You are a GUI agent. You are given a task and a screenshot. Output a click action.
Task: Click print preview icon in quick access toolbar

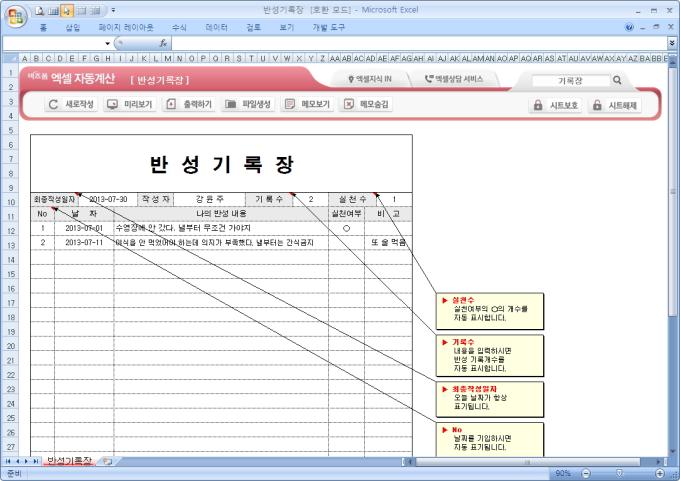pyautogui.click(x=40, y=10)
